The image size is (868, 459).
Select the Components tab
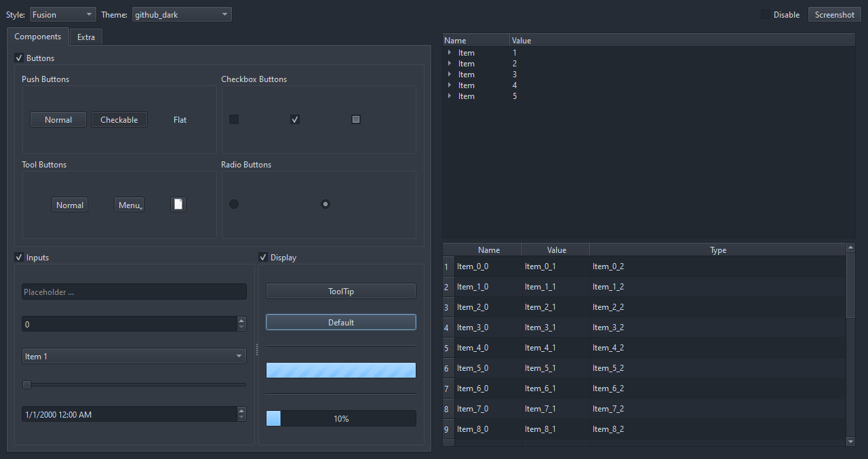(38, 37)
